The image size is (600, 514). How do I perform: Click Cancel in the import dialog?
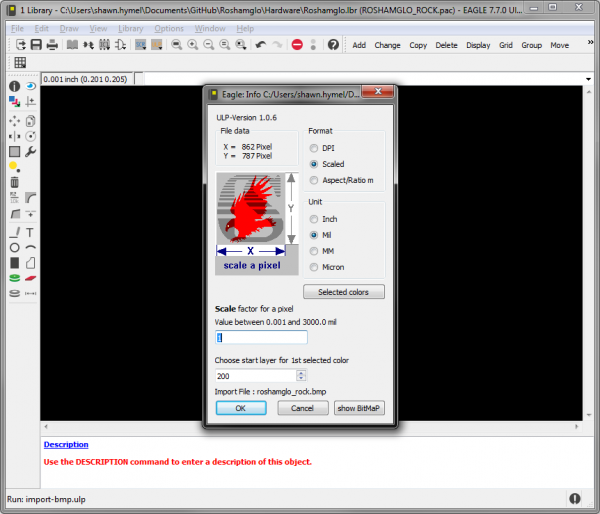[303, 408]
